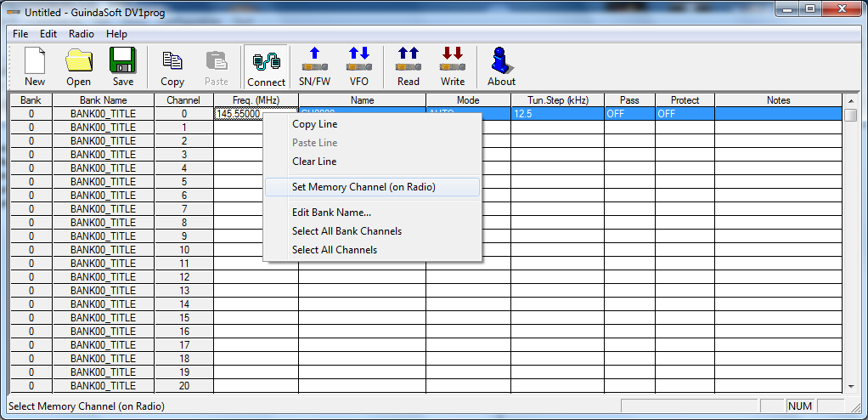868x420 pixels.
Task: Choose Edit Bank Name... entry
Action: (372, 213)
